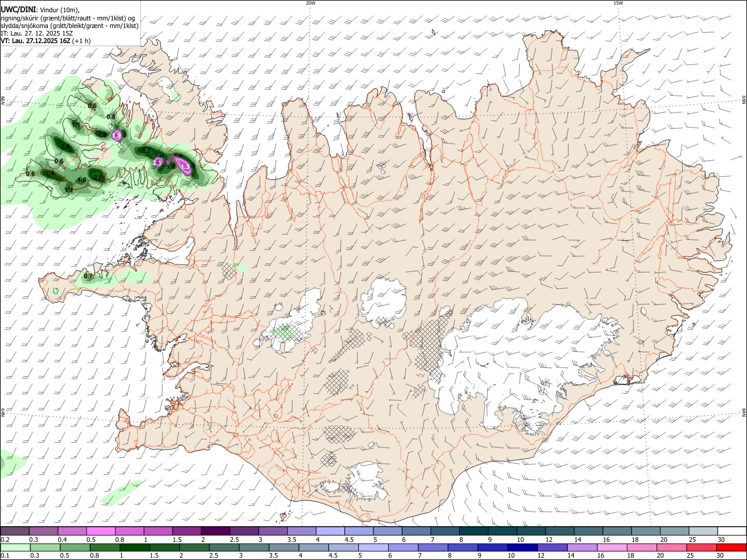
Task: Click the white 1.9 value on purple blob
Action: click(117, 135)
